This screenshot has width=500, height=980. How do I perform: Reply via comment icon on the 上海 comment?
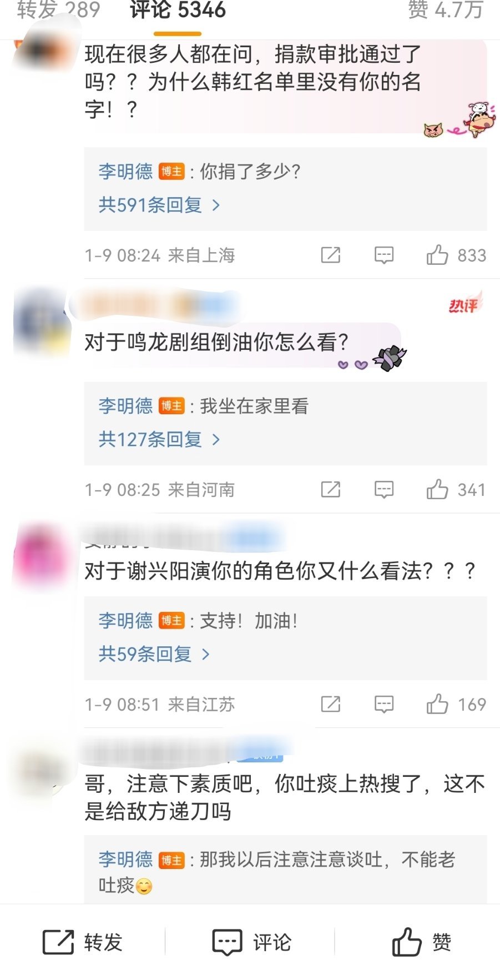(x=384, y=255)
